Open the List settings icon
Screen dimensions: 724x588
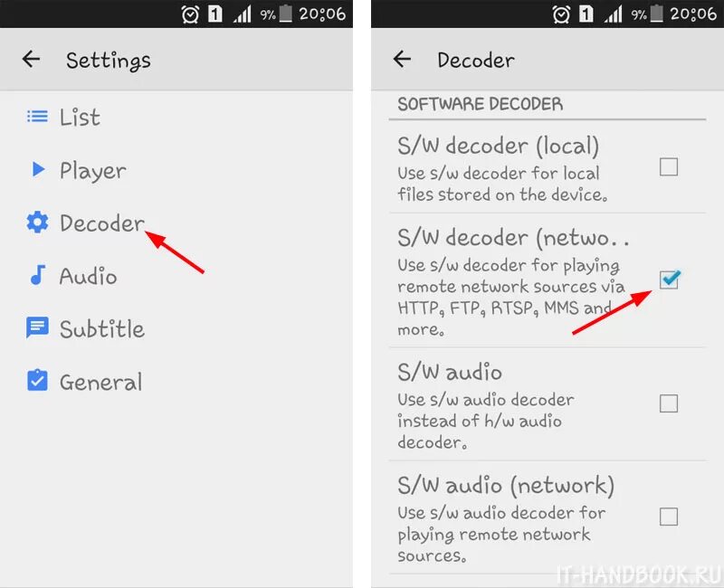(x=37, y=117)
